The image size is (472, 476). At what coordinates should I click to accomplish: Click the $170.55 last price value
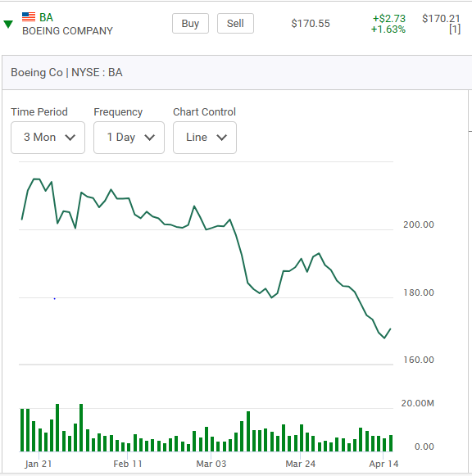(x=311, y=24)
